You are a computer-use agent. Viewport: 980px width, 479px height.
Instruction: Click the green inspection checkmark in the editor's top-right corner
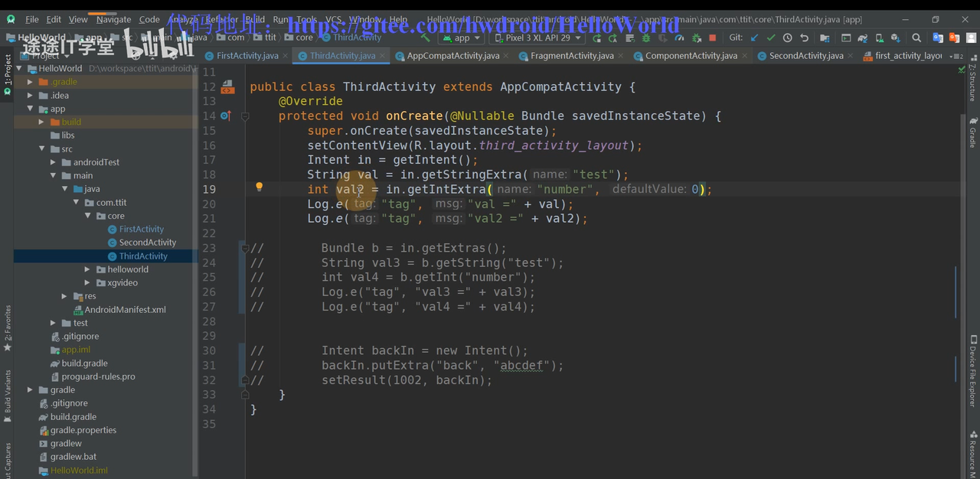(x=962, y=70)
